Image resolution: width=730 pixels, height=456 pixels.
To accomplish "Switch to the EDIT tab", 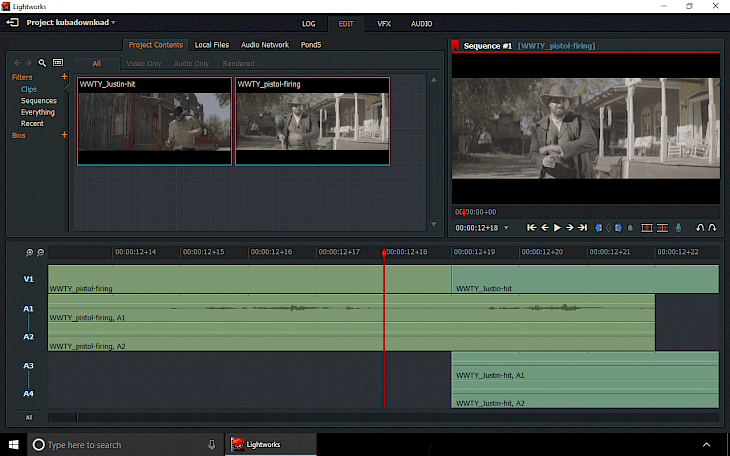I will (346, 24).
